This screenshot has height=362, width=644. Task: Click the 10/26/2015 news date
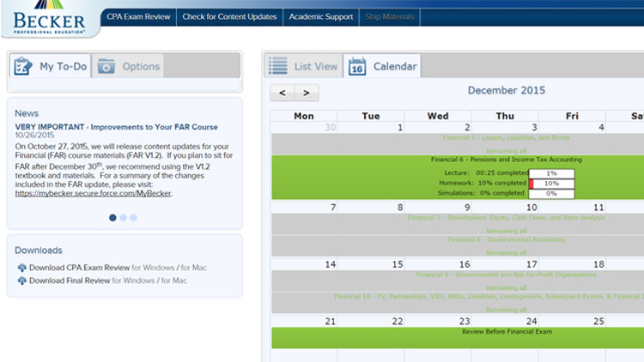click(34, 135)
